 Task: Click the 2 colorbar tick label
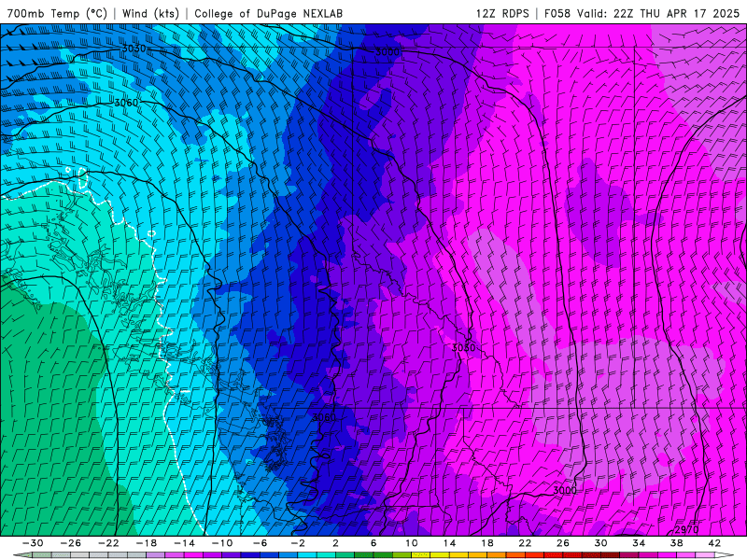(x=336, y=543)
